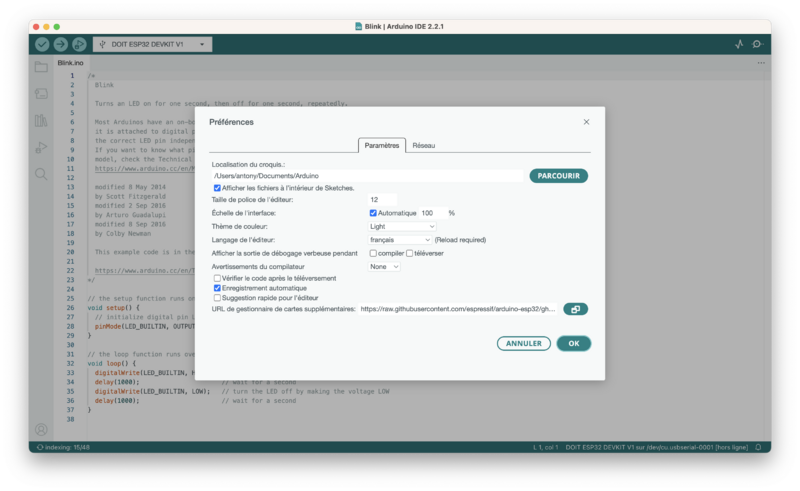Viewport: 800px width, 491px height.
Task: Open additional boards URLs editor icon
Action: pyautogui.click(x=575, y=309)
